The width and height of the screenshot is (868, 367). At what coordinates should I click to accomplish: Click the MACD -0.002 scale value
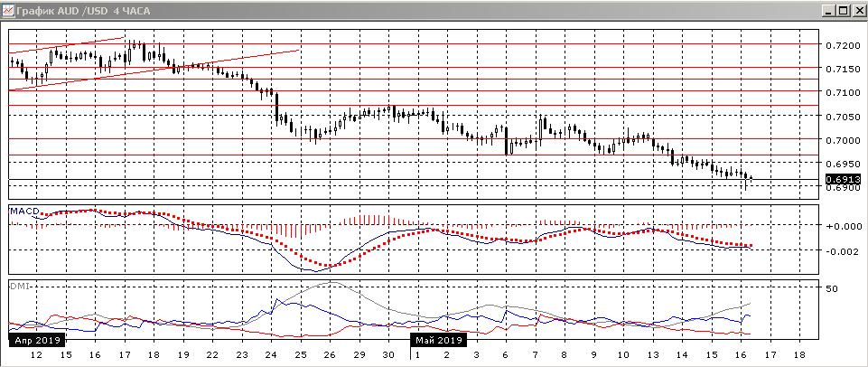[x=843, y=251]
